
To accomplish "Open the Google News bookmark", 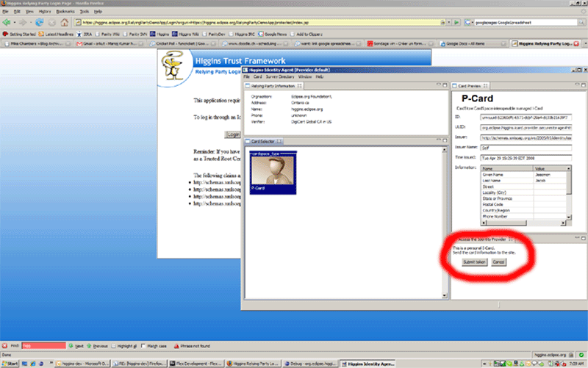I will tap(272, 34).
